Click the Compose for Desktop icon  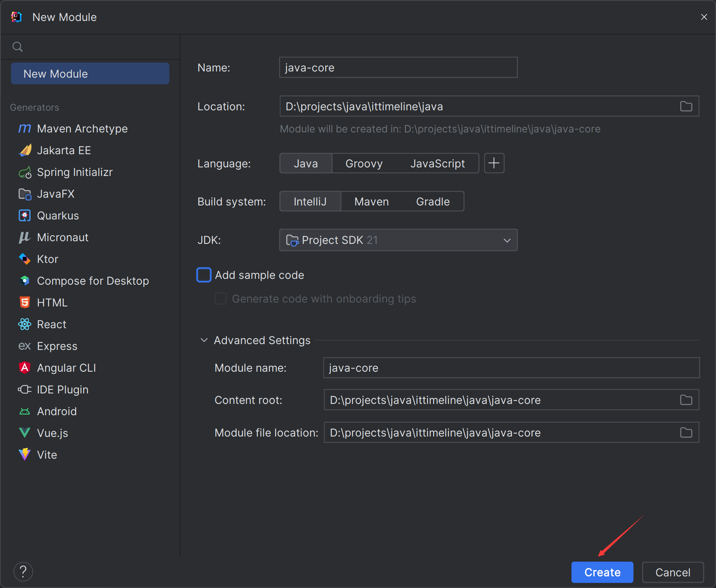pyautogui.click(x=25, y=281)
